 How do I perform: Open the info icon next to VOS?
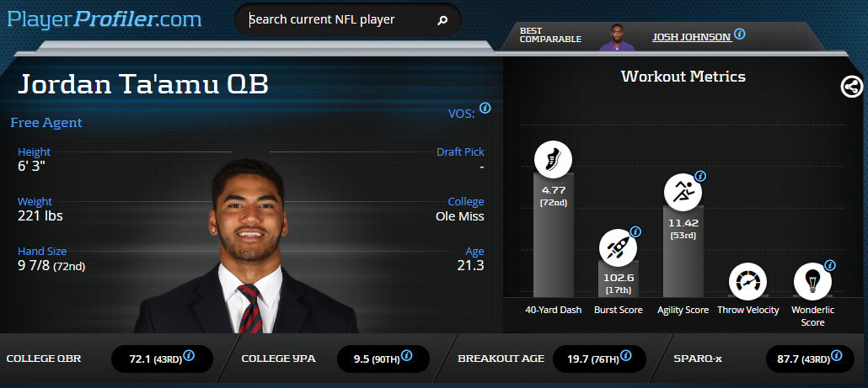[485, 108]
